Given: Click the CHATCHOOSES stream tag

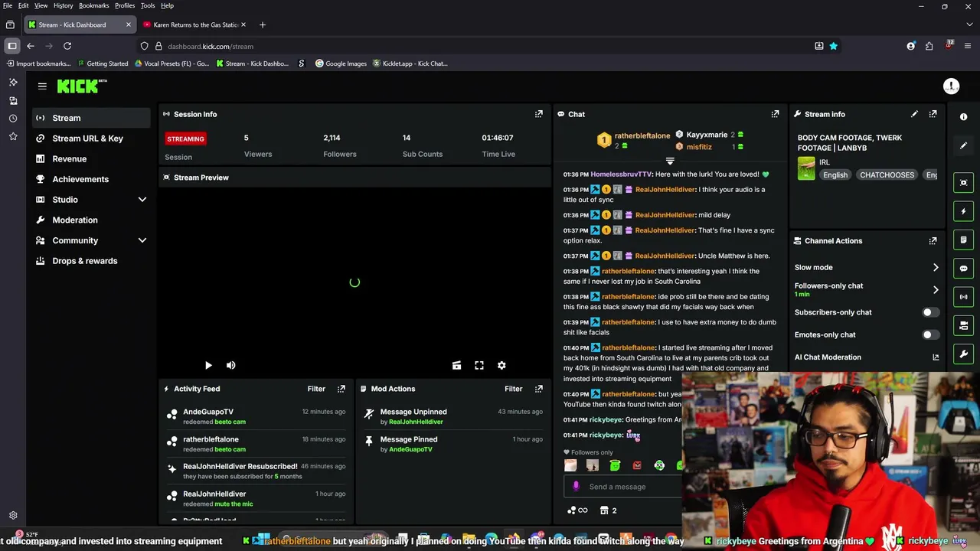Looking at the screenshot, I should coord(887,175).
